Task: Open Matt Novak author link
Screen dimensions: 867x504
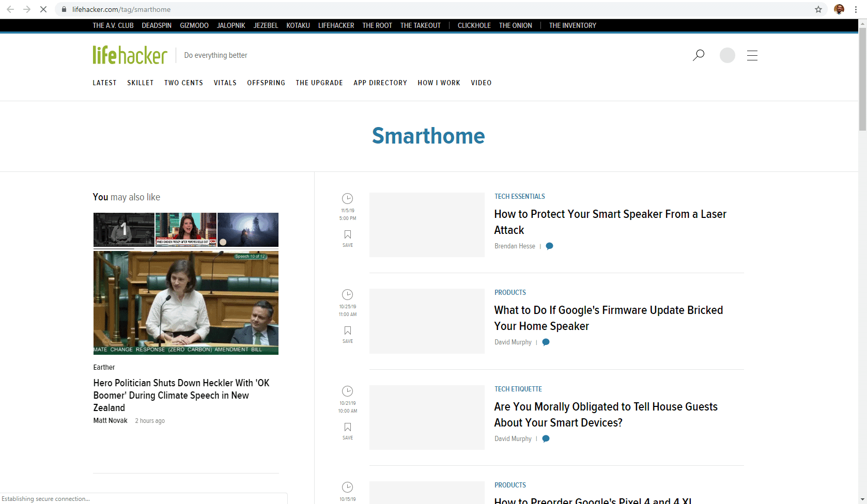Action: click(x=110, y=420)
